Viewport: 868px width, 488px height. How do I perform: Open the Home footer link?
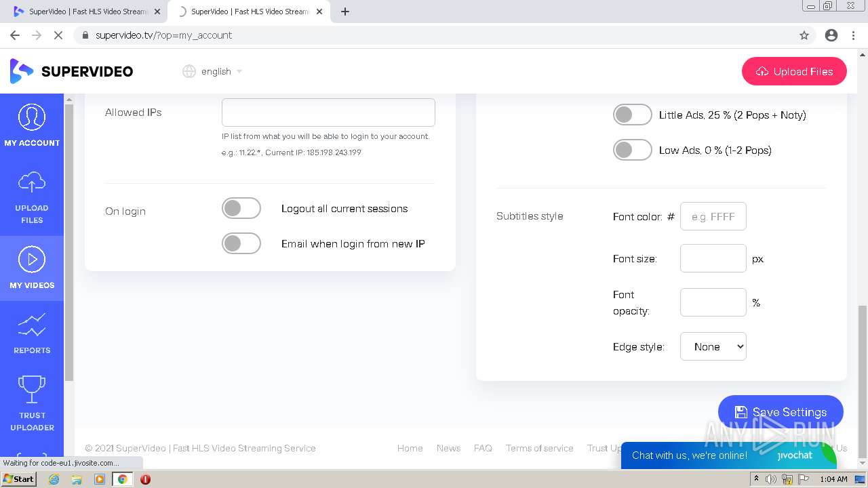click(x=410, y=448)
